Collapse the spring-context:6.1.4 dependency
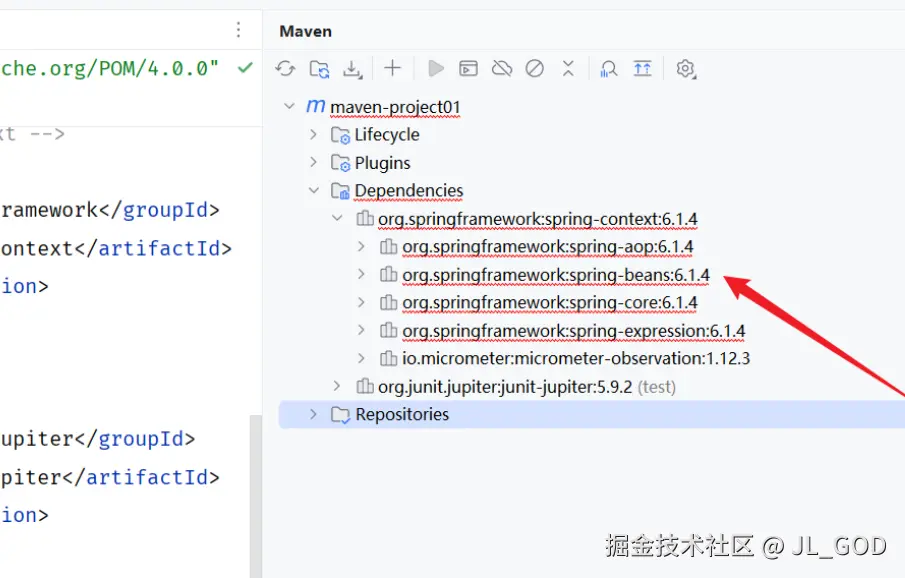905x578 pixels. coord(338,218)
